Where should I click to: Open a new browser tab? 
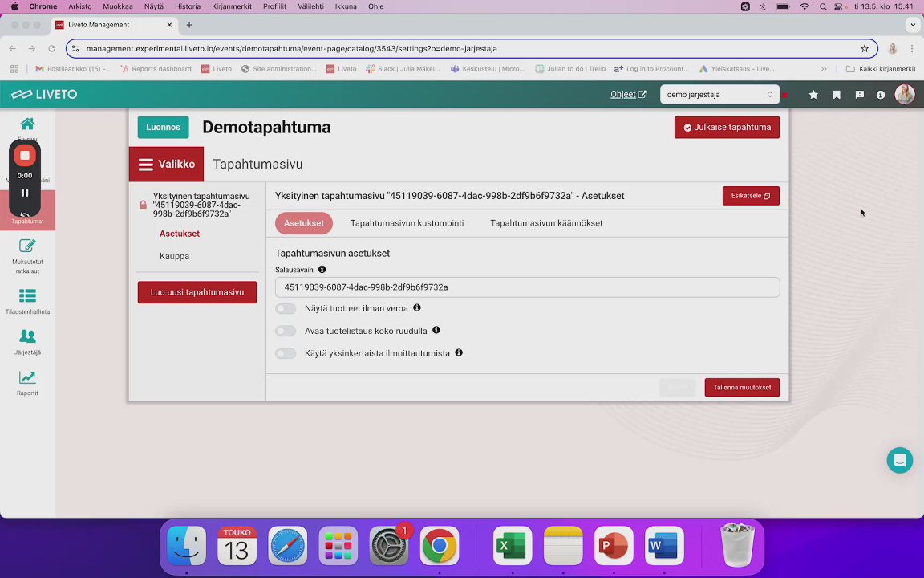click(x=189, y=25)
